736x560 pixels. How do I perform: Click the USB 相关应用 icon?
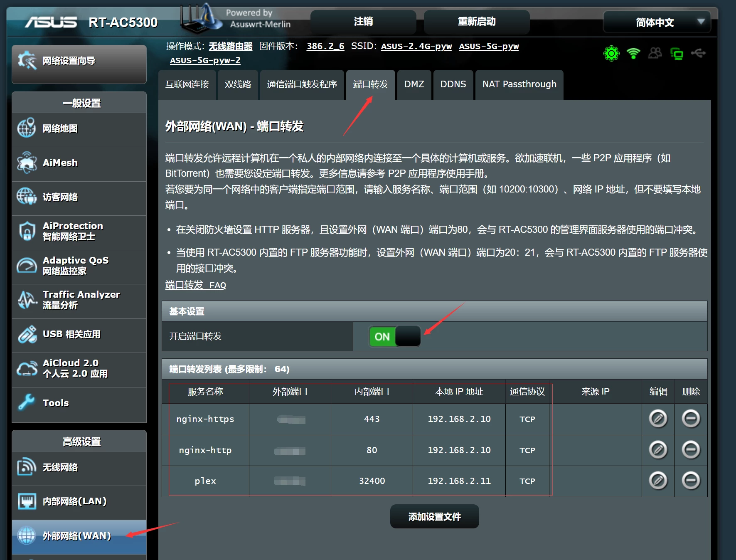[27, 334]
